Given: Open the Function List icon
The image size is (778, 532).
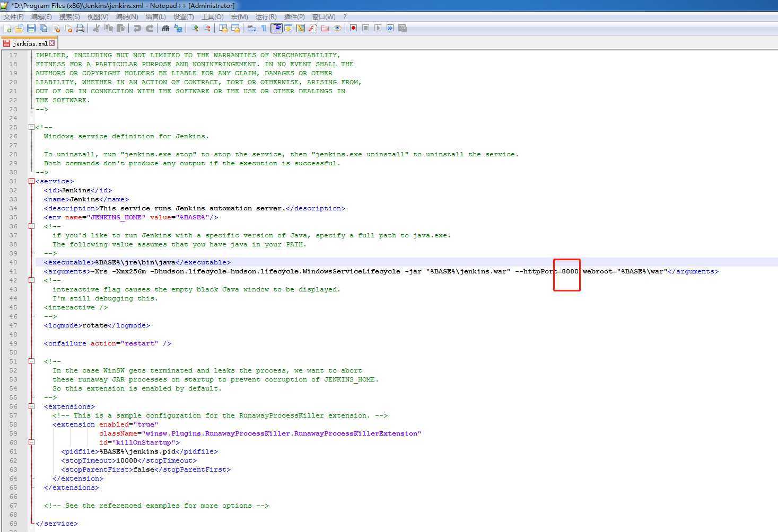Looking at the screenshot, I should [x=313, y=28].
